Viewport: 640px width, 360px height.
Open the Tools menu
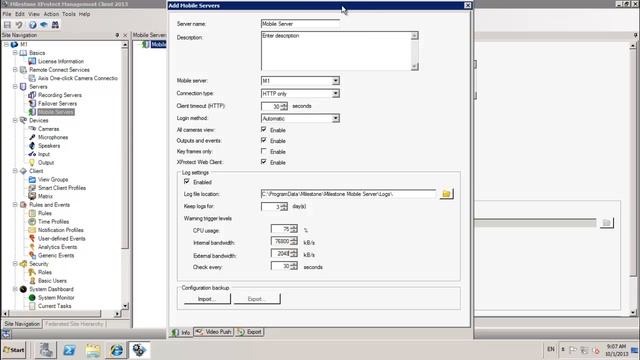(x=69, y=14)
